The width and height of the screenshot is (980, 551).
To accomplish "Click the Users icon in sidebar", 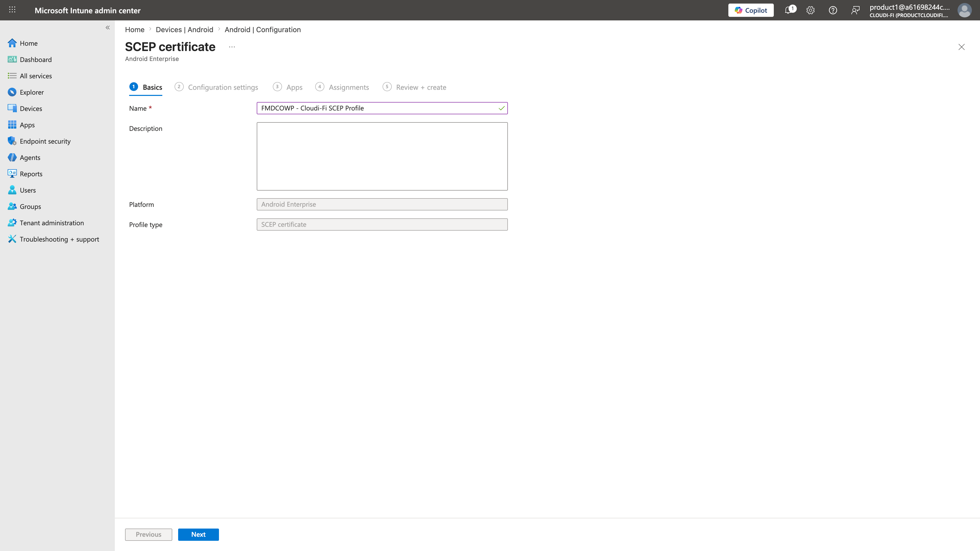I will (x=12, y=190).
